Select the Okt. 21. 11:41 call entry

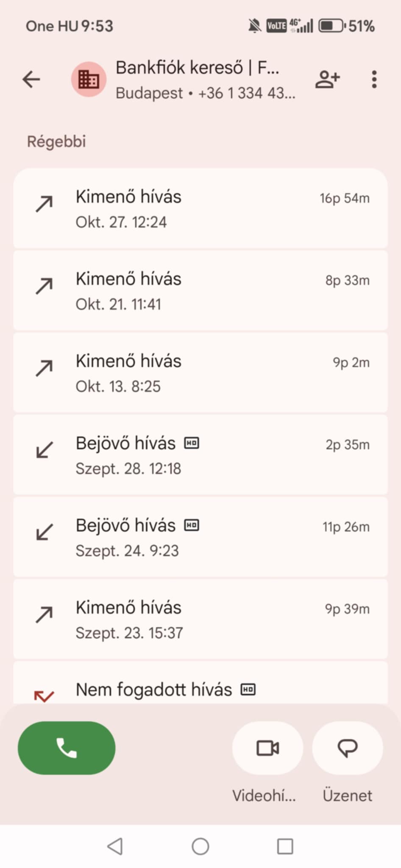[200, 291]
